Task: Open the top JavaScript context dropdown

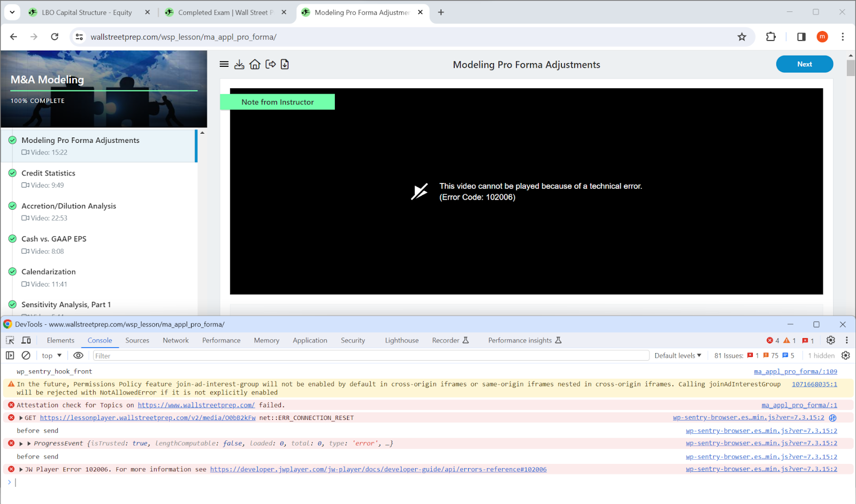Action: coord(52,356)
